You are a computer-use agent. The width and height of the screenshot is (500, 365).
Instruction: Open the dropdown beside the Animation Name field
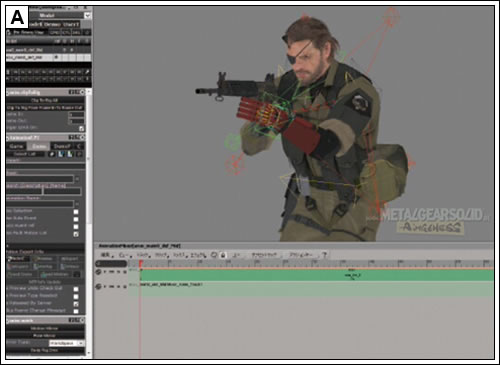click(x=77, y=204)
